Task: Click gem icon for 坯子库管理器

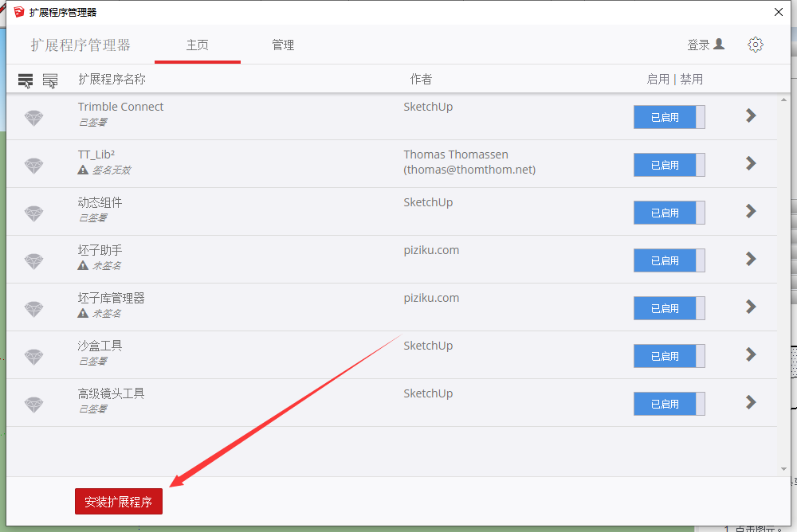Action: pos(34,309)
